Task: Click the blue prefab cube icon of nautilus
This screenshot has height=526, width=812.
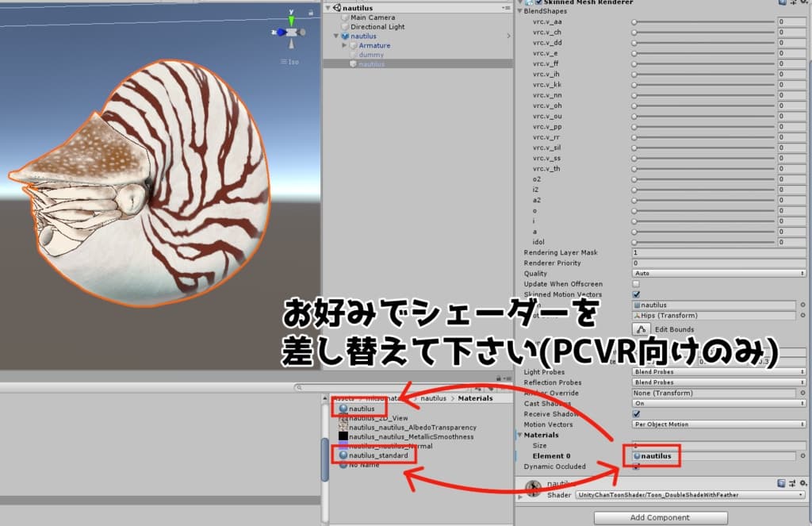Action: coord(345,36)
